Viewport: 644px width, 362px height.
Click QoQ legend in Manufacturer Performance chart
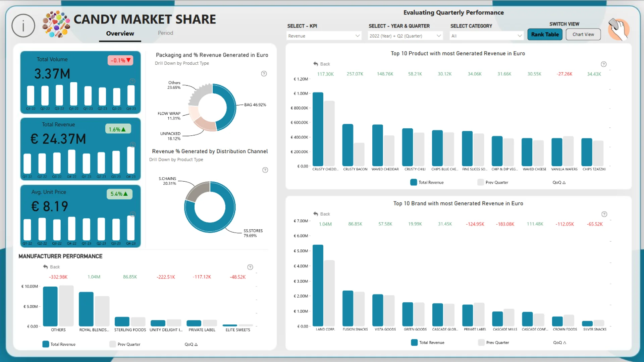[191, 344]
